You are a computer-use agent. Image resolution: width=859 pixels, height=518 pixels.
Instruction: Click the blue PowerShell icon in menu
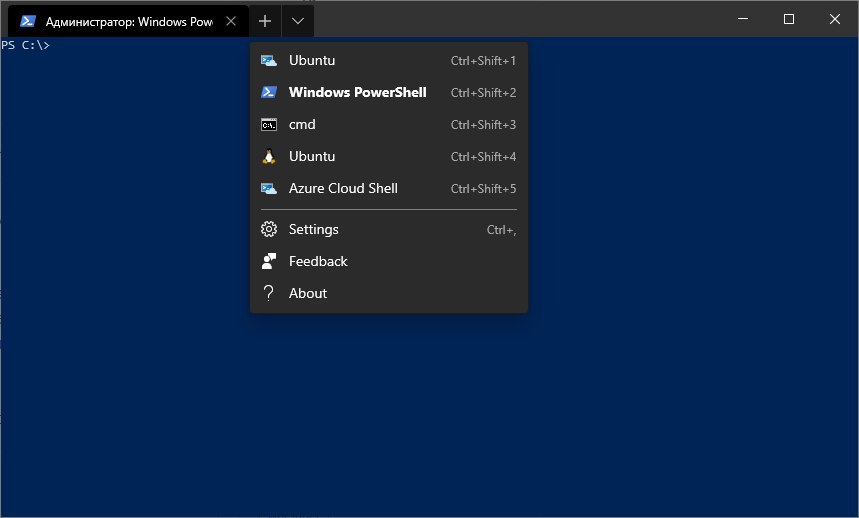[268, 92]
